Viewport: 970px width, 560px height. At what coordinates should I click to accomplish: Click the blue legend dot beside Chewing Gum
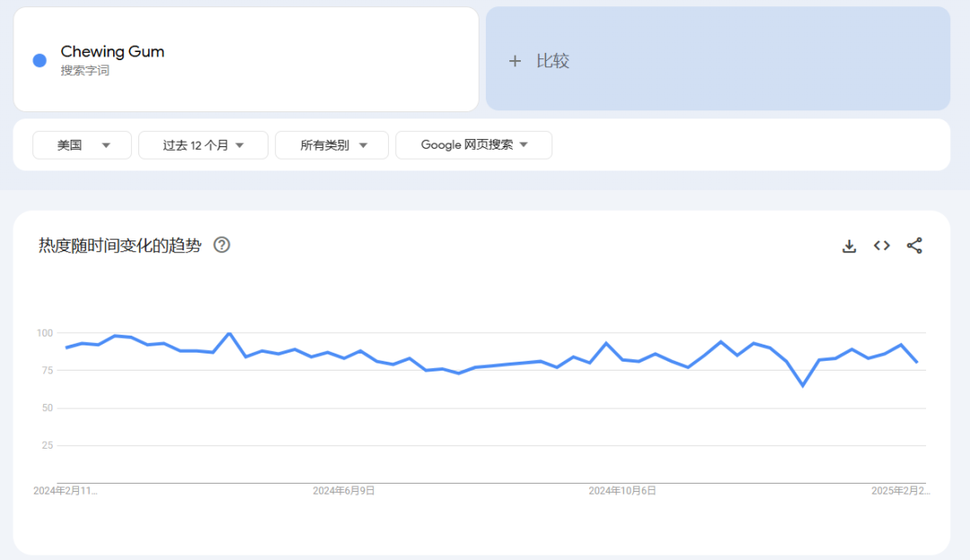pyautogui.click(x=38, y=59)
